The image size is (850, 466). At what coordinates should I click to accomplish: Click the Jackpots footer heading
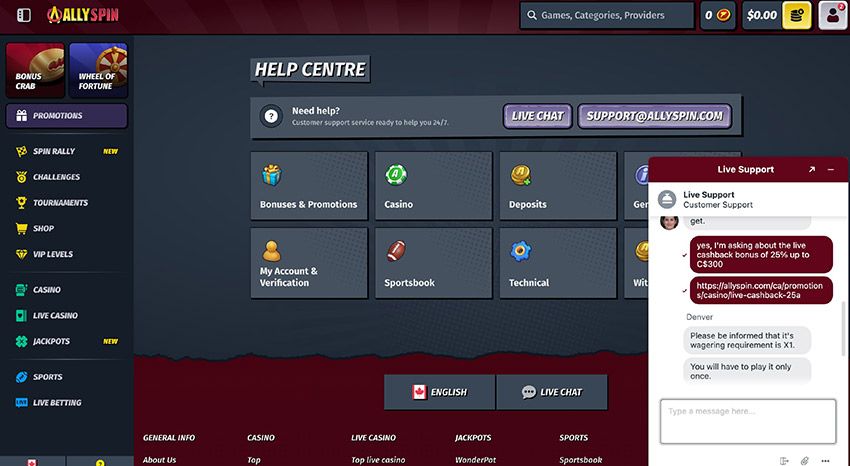click(x=473, y=438)
